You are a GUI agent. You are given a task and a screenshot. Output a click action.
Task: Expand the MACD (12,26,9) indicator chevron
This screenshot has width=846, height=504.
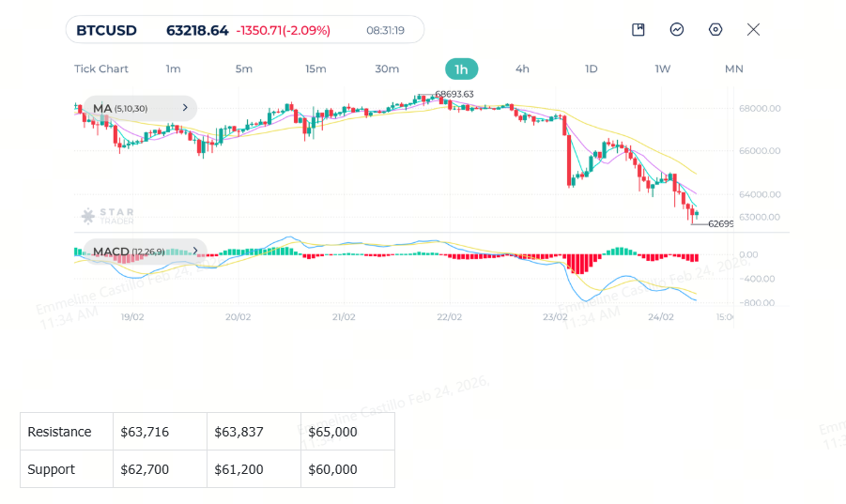tap(195, 251)
